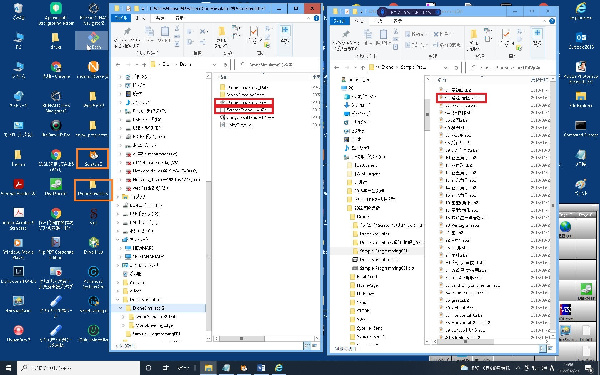Viewport: 600px width, 375px height.
Task: Open Internet Explorer desktop shortcut
Action: (x=580, y=11)
